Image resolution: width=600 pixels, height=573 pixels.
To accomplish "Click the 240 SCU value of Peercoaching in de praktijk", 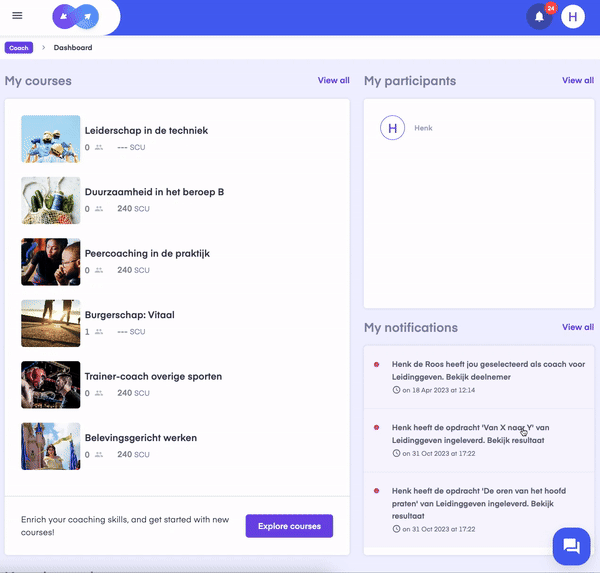I will (x=133, y=270).
